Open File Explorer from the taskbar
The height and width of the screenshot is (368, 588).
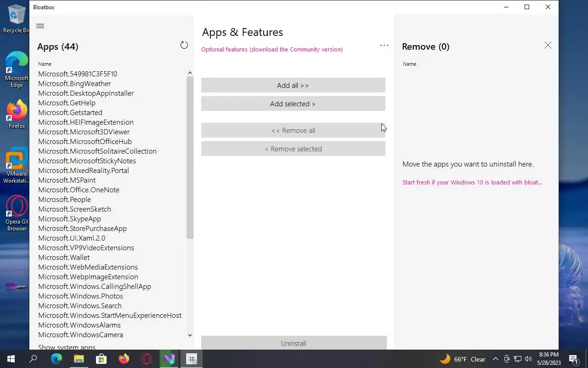(79, 359)
